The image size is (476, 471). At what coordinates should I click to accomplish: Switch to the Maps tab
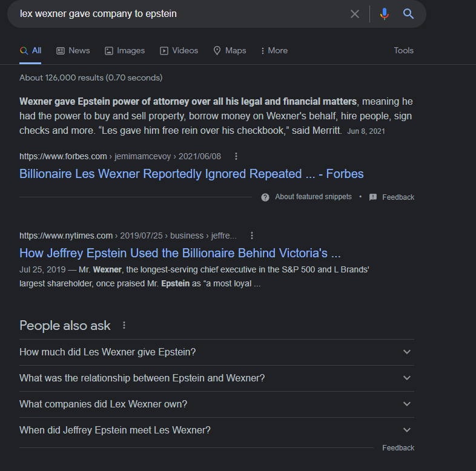pos(230,51)
